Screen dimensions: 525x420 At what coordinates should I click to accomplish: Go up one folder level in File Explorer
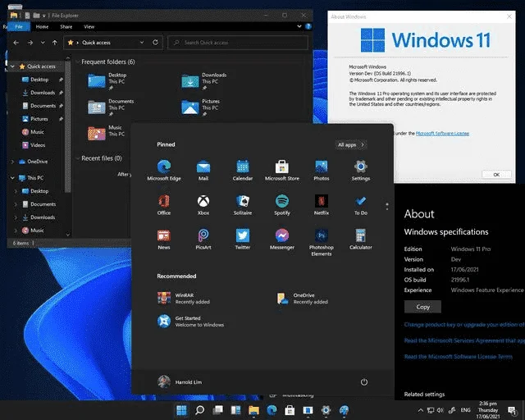pyautogui.click(x=55, y=43)
